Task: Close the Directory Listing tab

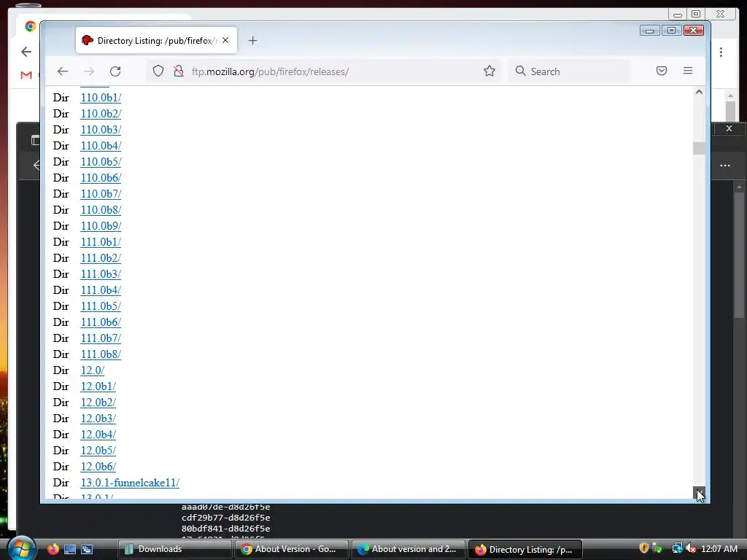Action: [x=225, y=41]
